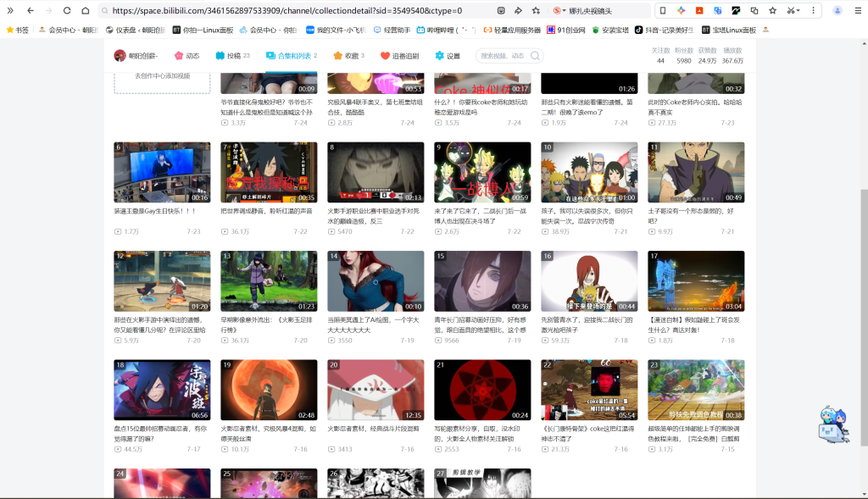Screen dimensions: 868x499
Task: Click 去创作中心添加视频 placeholder box
Action: (162, 82)
